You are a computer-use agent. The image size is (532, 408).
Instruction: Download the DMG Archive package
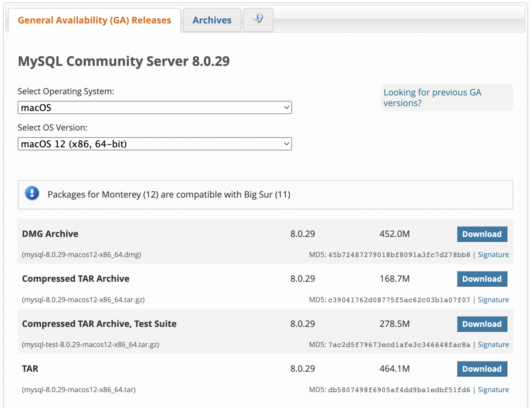(481, 234)
